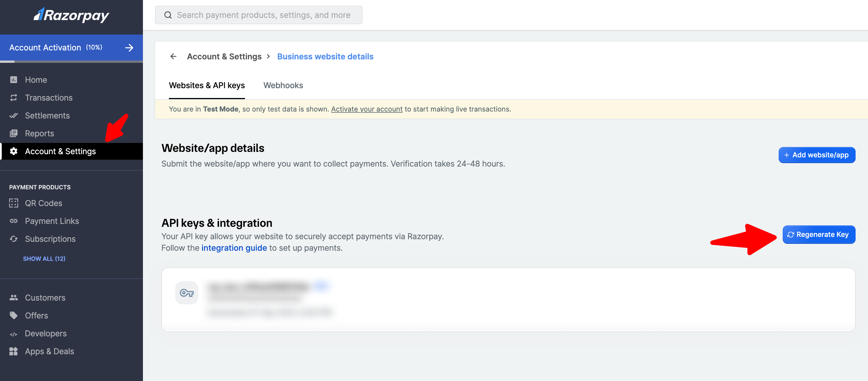Click the Test Mode notice text

point(340,109)
